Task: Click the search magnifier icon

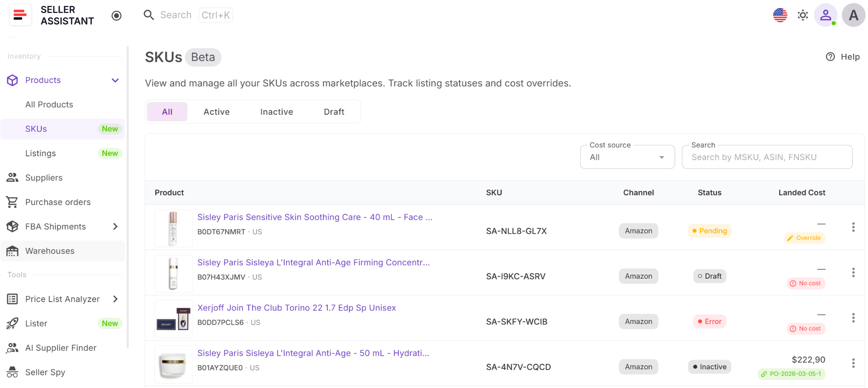Action: [149, 15]
